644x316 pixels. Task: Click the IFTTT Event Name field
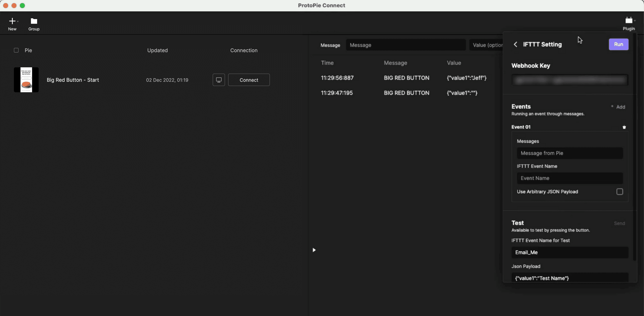570,178
